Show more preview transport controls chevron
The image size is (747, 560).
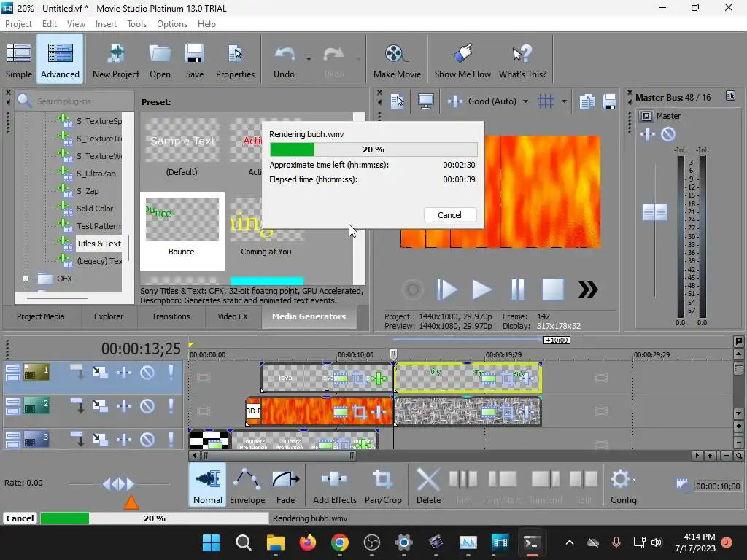(588, 289)
